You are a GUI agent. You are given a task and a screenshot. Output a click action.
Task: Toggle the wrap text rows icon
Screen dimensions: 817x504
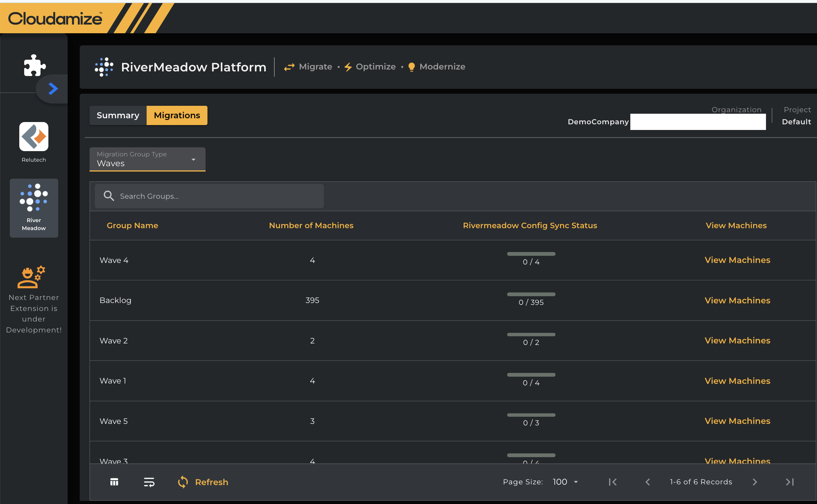point(149,482)
